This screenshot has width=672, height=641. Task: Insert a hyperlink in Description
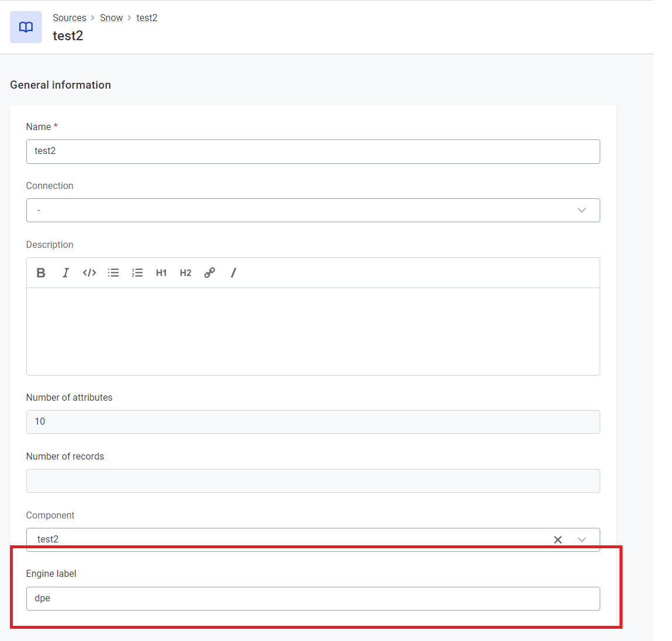[x=209, y=273]
